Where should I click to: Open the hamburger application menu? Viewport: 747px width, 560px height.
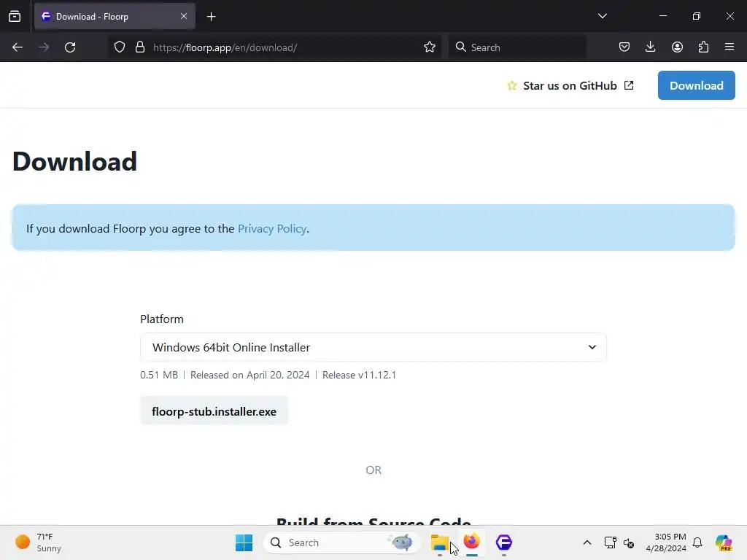[729, 47]
